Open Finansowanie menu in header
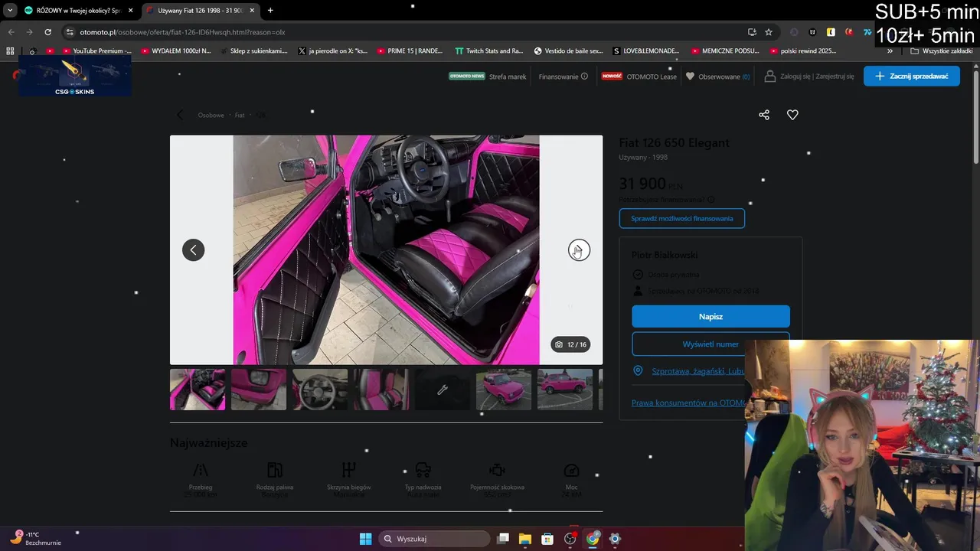980x551 pixels. pyautogui.click(x=563, y=77)
